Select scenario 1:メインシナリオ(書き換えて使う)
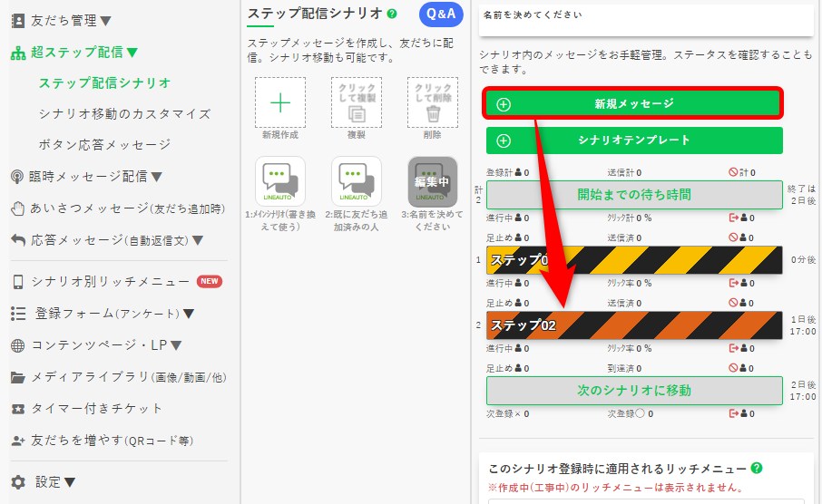822x504 pixels. [280, 181]
